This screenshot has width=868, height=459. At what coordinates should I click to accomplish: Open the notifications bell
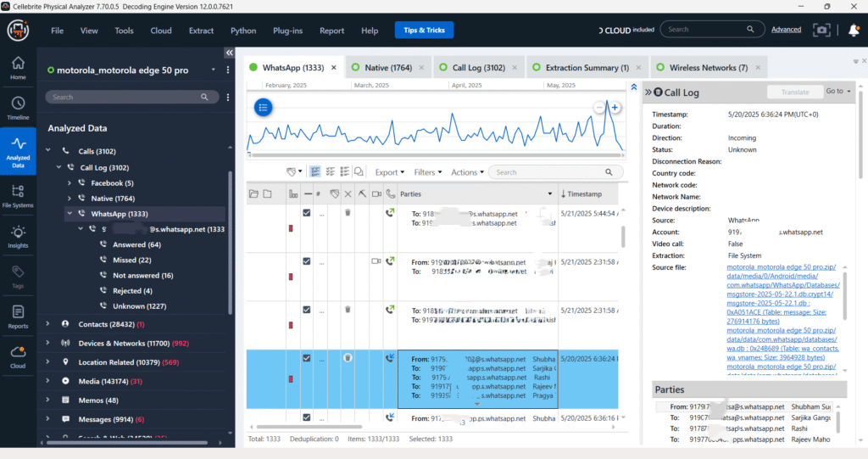854,30
